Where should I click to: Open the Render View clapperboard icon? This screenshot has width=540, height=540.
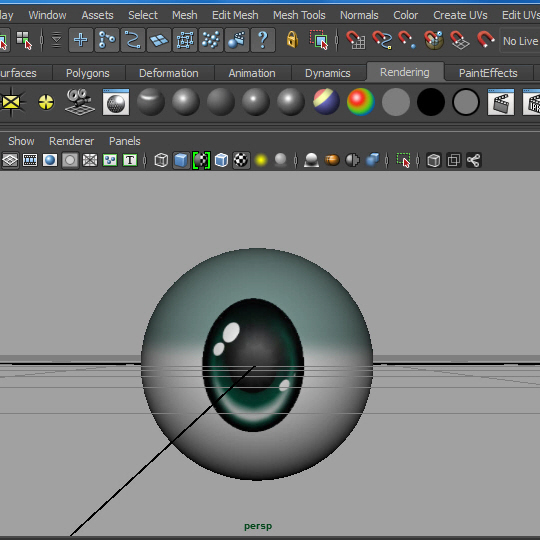(501, 102)
